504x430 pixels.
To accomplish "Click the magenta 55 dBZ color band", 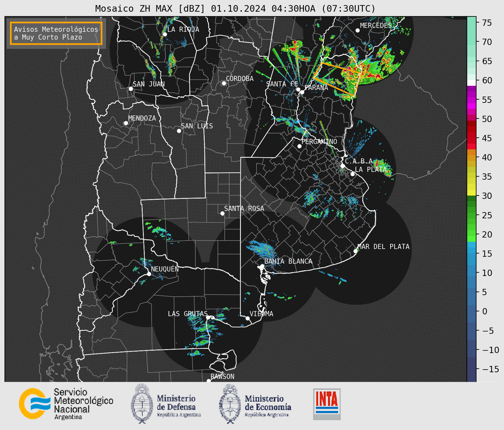I will pos(471,100).
